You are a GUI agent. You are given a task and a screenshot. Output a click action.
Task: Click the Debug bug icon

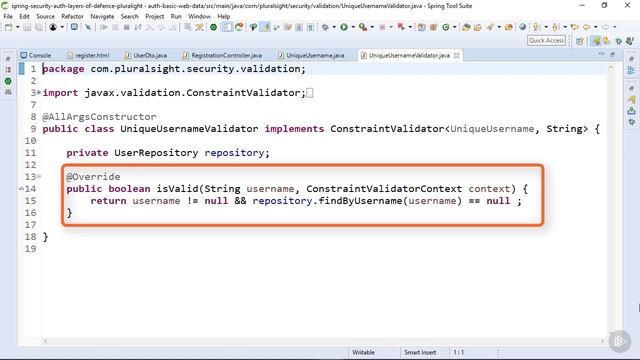click(x=325, y=27)
